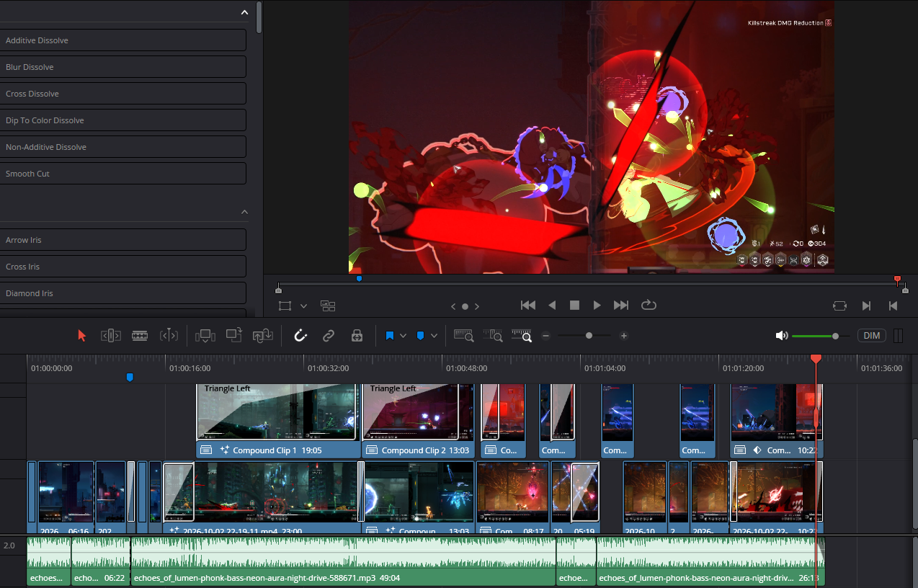The width and height of the screenshot is (918, 588).
Task: Collapse the Dissolve transitions category chevron
Action: (x=244, y=12)
